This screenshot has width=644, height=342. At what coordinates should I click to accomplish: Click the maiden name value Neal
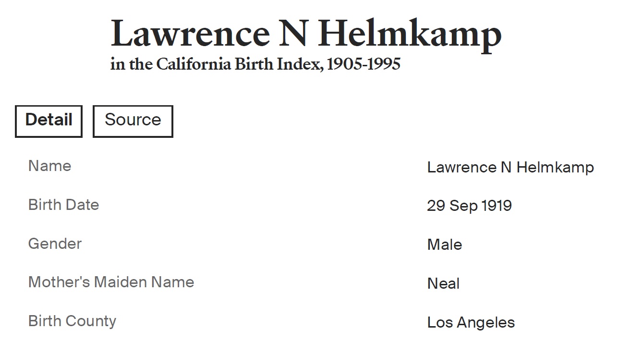[443, 283]
